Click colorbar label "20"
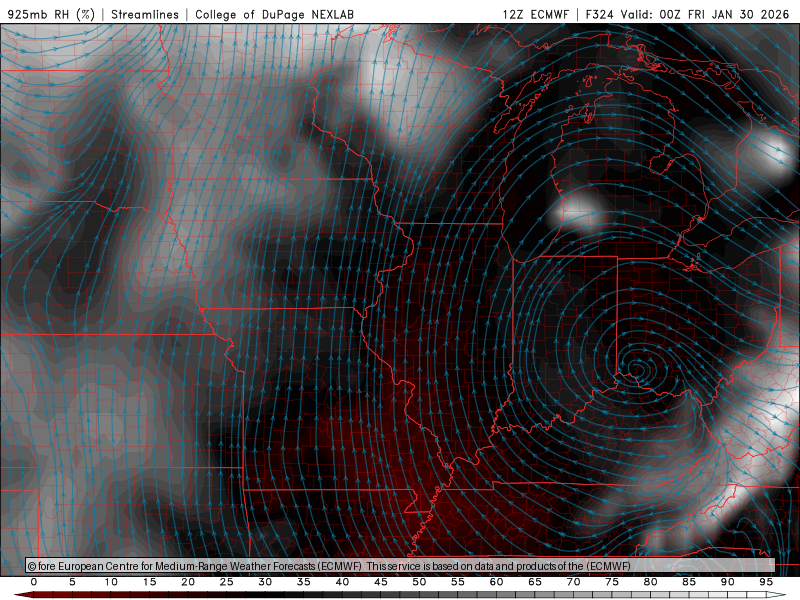800x600 pixels. pos(188,582)
